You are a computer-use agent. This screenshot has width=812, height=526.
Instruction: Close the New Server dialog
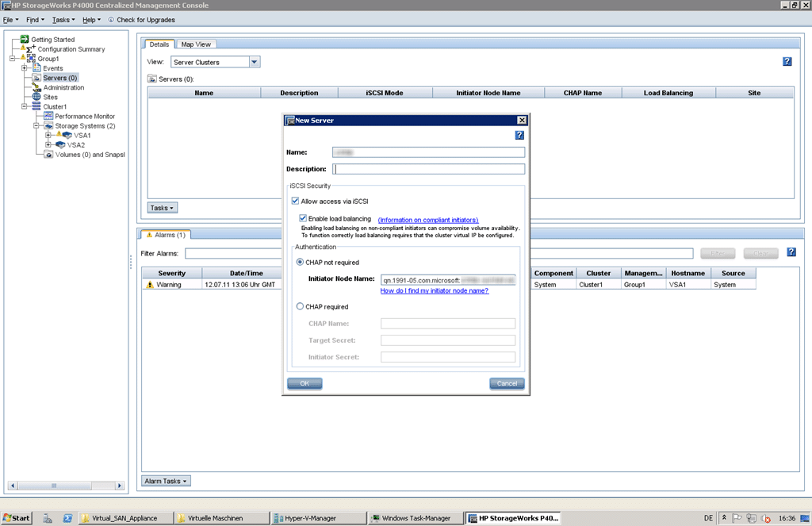pos(522,121)
